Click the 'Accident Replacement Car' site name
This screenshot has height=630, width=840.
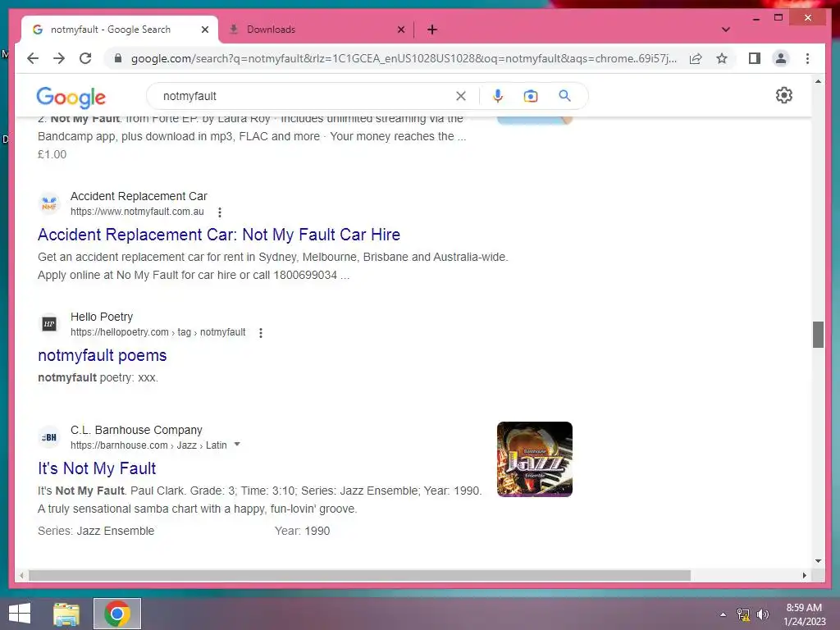(139, 196)
